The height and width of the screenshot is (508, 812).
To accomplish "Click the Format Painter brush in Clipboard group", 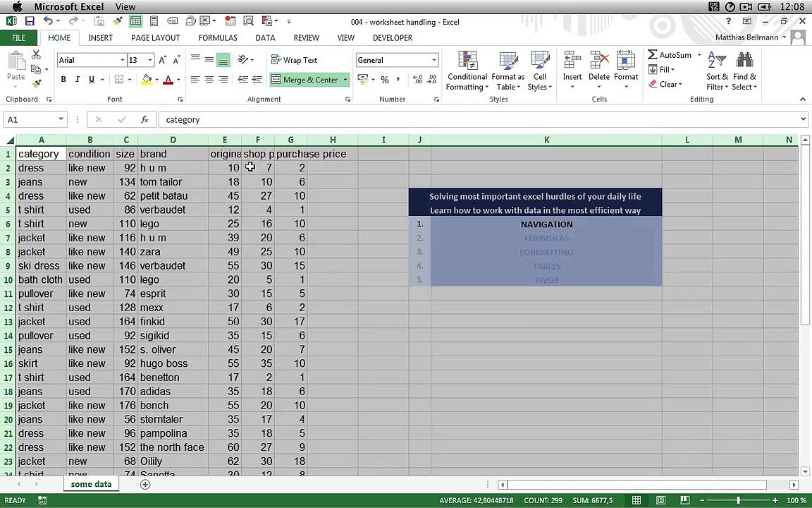I will click(x=36, y=83).
